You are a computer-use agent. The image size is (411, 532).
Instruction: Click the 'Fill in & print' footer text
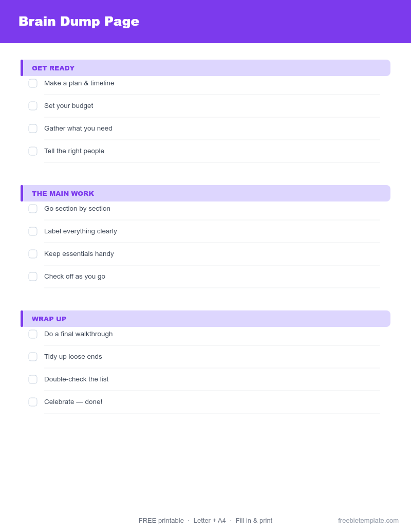254,521
